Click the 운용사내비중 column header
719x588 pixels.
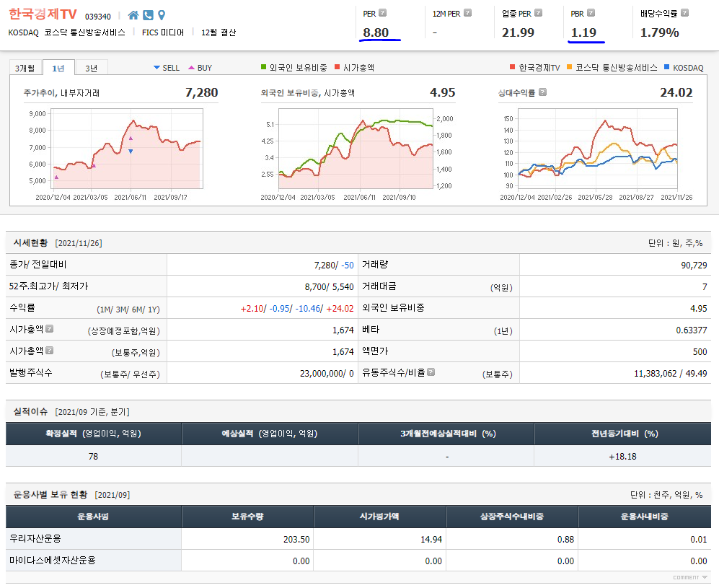(645, 517)
